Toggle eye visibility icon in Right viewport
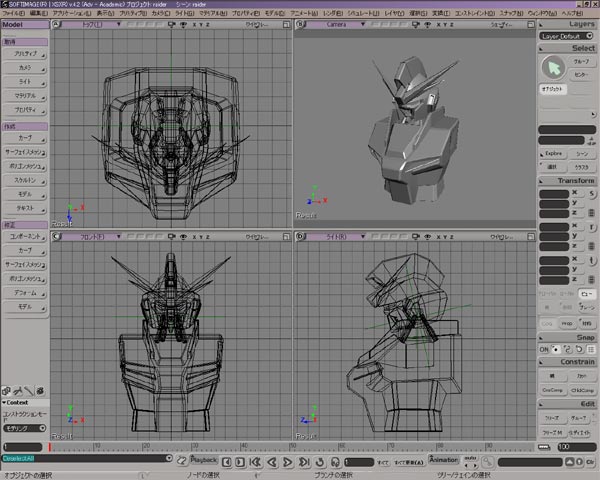 point(428,237)
